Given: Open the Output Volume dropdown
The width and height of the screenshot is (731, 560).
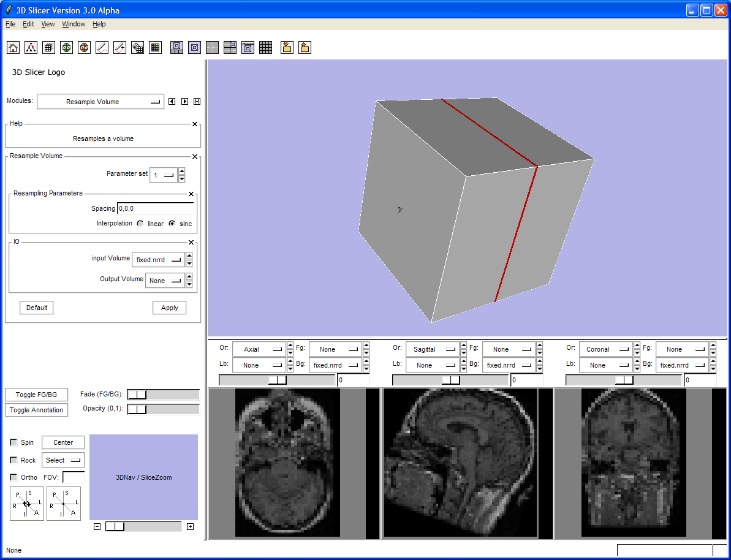Looking at the screenshot, I should (165, 281).
